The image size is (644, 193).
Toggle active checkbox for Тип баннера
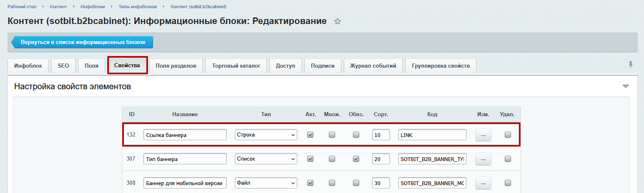pos(310,159)
